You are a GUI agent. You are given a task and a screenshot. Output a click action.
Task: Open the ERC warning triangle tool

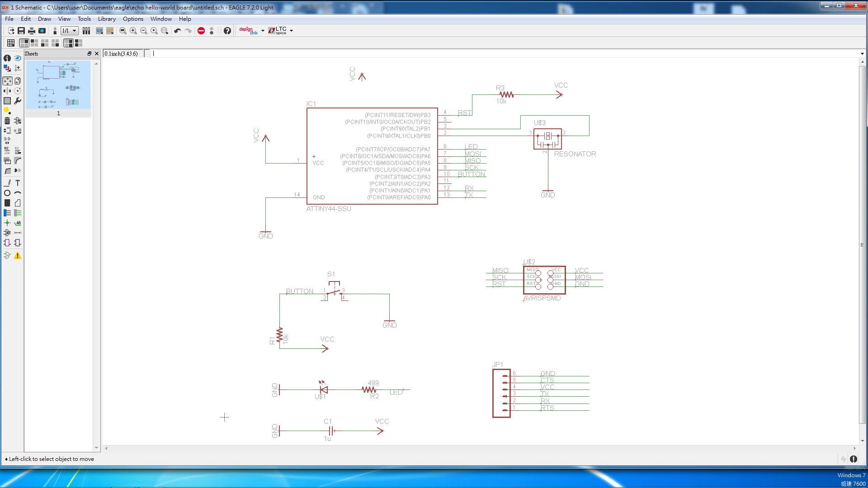(x=18, y=256)
